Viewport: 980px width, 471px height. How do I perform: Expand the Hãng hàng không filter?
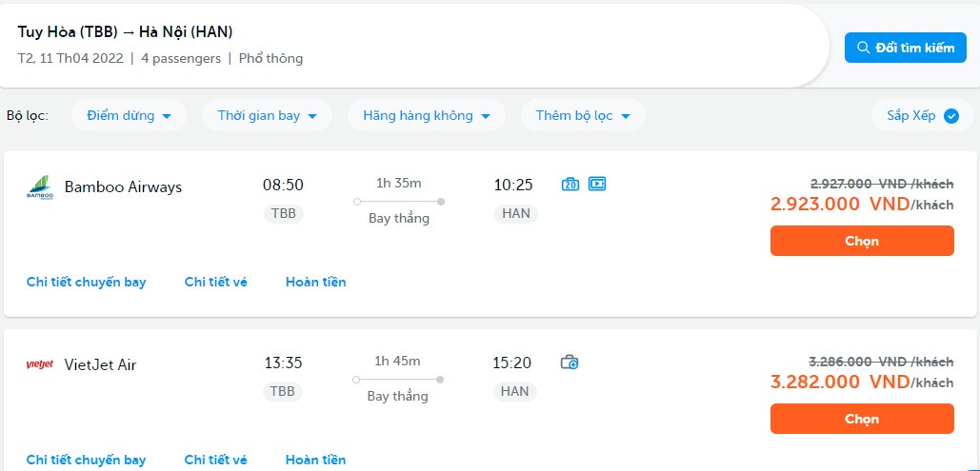pyautogui.click(x=426, y=116)
